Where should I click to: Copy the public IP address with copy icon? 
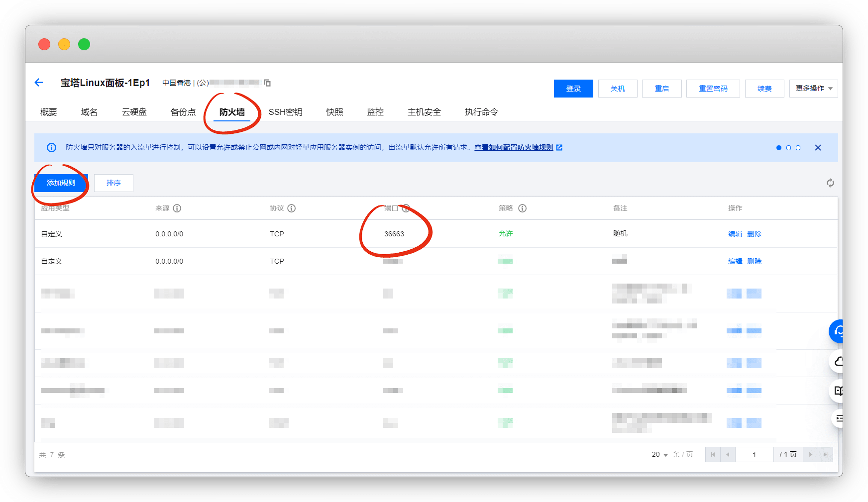[267, 83]
